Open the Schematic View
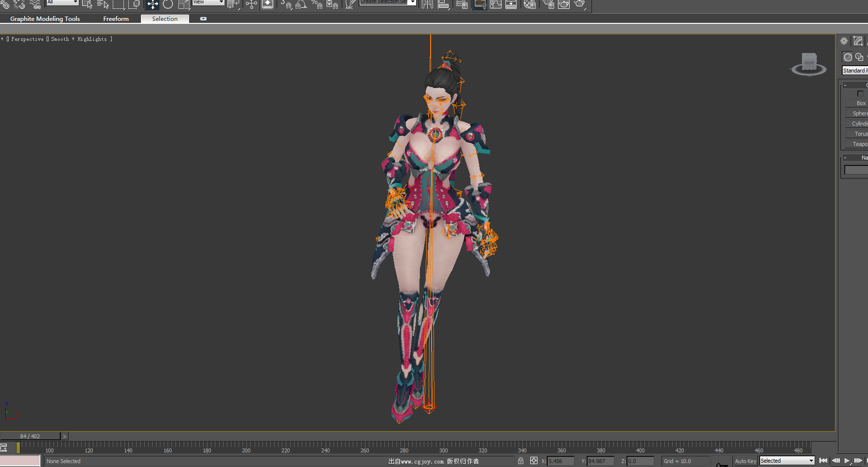 (x=511, y=4)
